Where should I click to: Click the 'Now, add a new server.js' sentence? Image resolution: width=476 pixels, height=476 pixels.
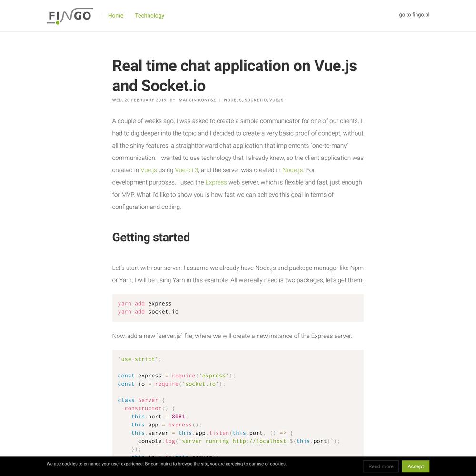click(232, 336)
